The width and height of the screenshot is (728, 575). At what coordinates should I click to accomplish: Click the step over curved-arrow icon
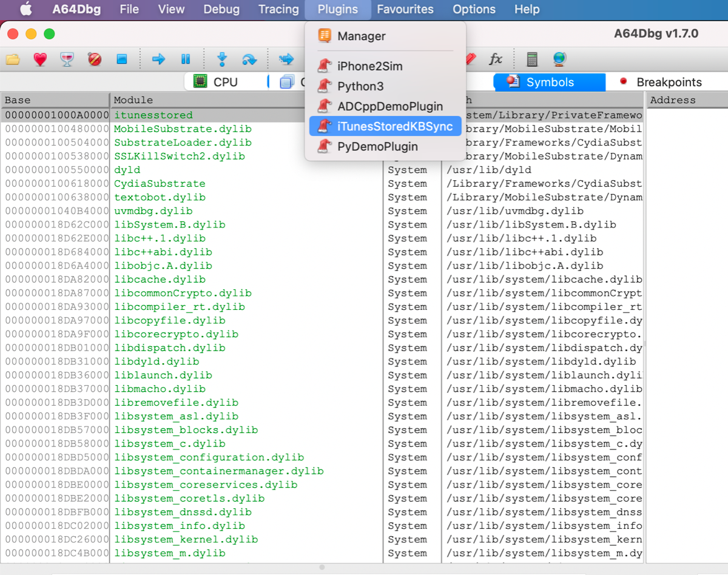click(249, 59)
